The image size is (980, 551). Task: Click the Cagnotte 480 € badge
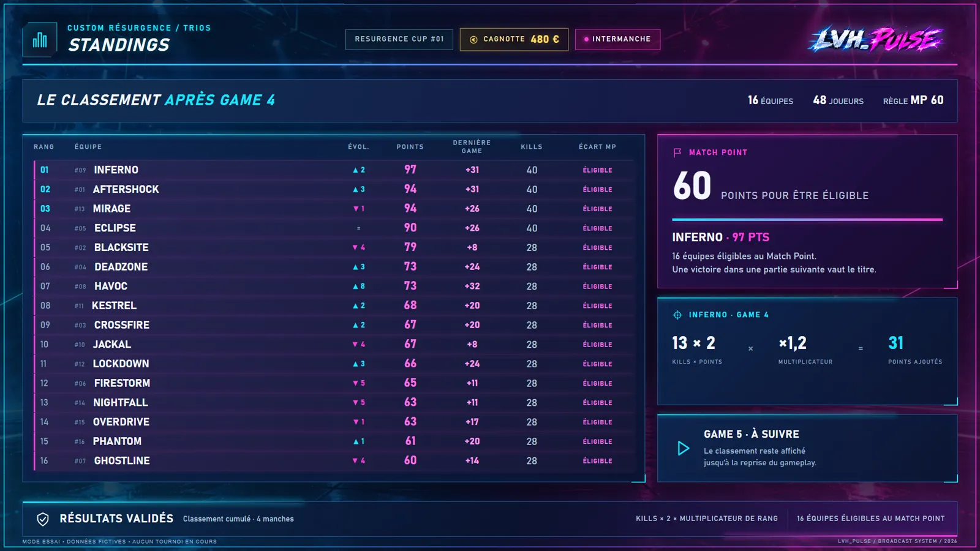[x=514, y=39]
